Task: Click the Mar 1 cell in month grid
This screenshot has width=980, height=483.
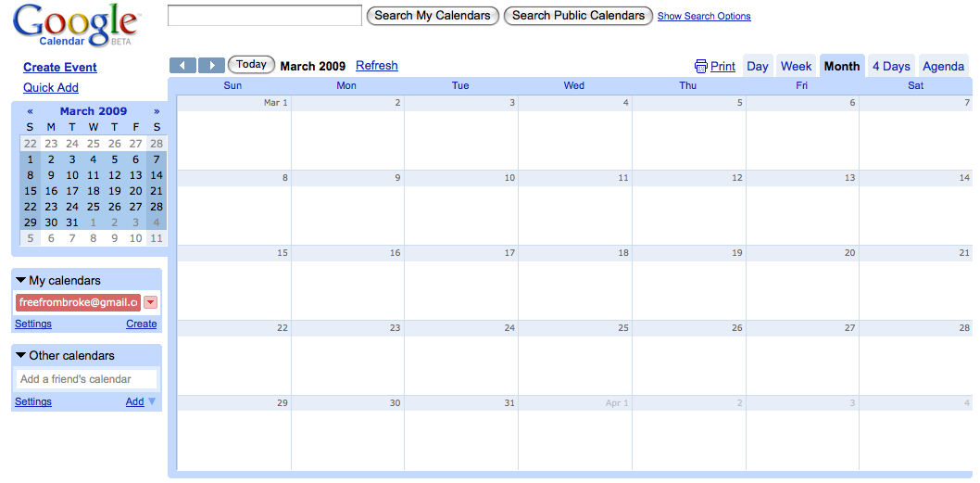Action: [x=233, y=133]
